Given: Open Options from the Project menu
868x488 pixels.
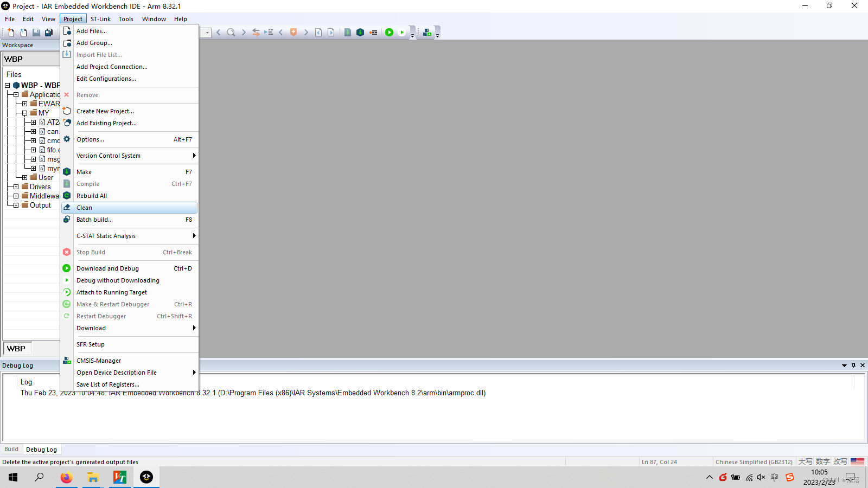Looking at the screenshot, I should pos(130,139).
